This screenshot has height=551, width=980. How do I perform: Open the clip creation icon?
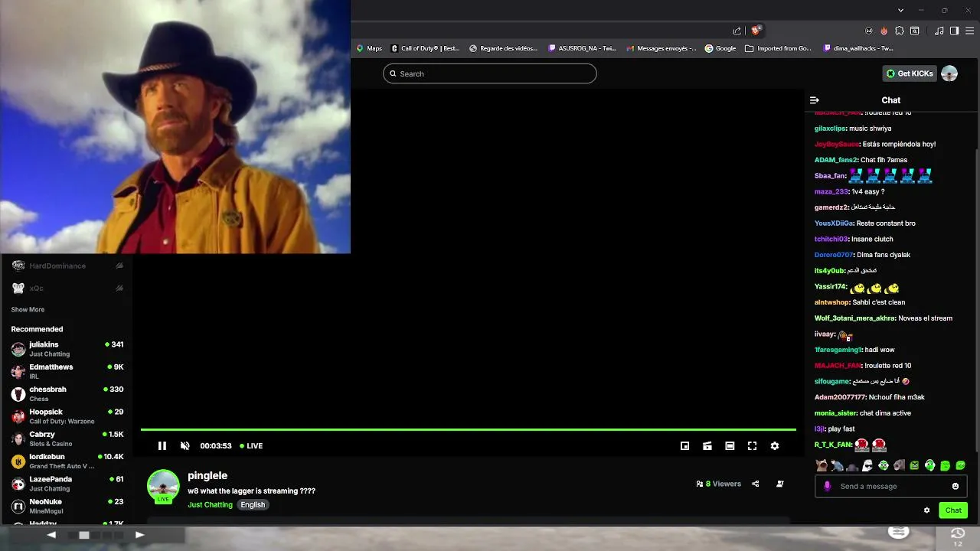[x=707, y=446]
